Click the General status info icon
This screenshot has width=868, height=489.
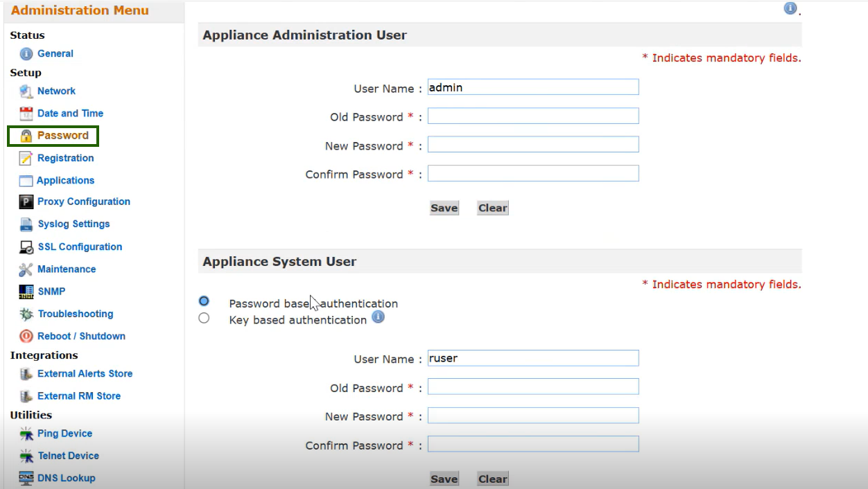[26, 54]
